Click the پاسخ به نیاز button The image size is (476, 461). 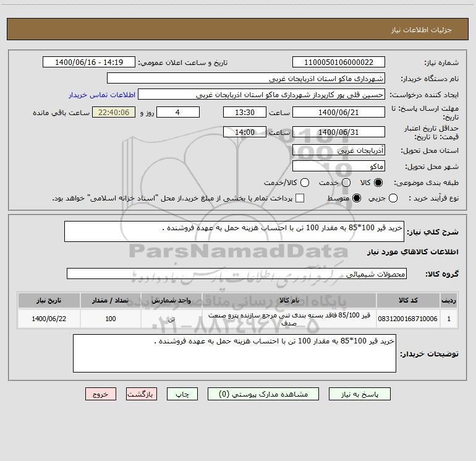pyautogui.click(x=360, y=394)
